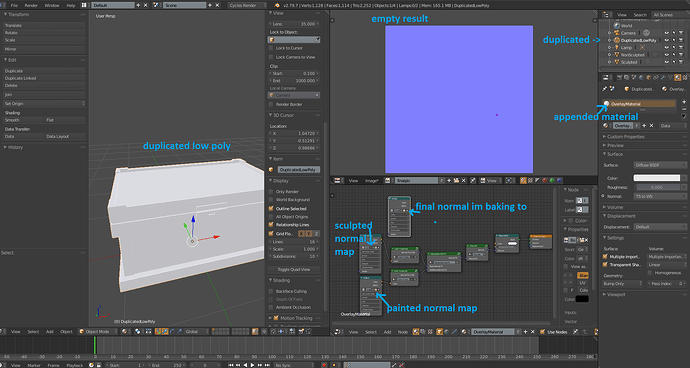Click the jump to start playback icon
Screen dimensions: 690x368
click(231, 365)
